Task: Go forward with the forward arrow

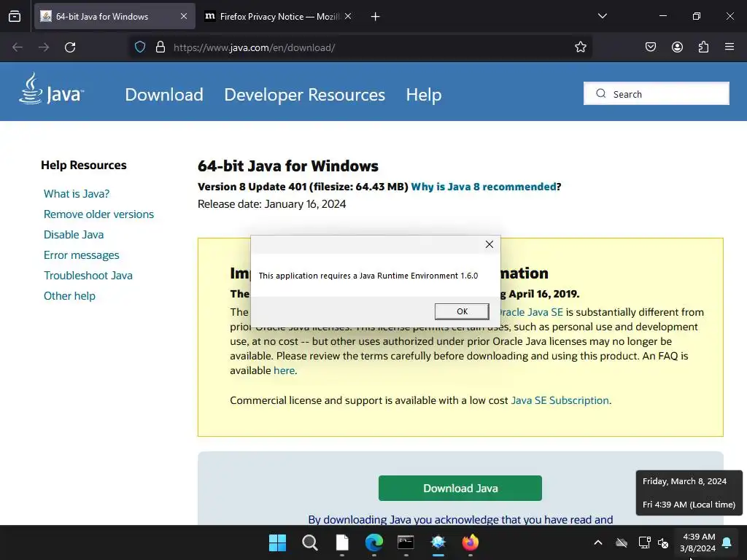Action: pyautogui.click(x=44, y=47)
